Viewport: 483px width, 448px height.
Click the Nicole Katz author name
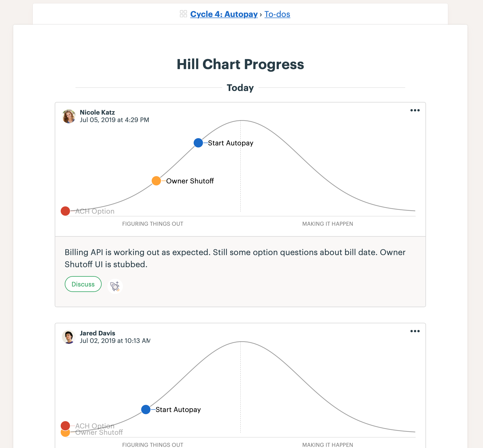click(x=97, y=112)
